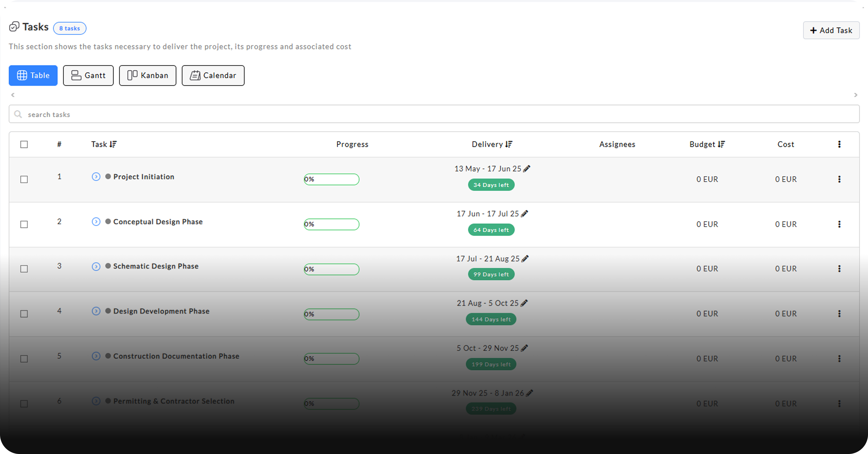
Task: Open kebab menu for Schematic Design Phase
Action: (x=839, y=269)
